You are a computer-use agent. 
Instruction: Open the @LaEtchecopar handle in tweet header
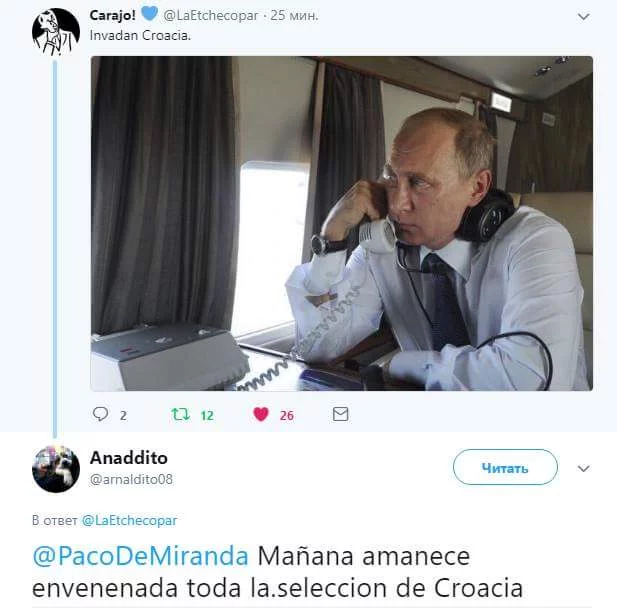[x=211, y=15]
